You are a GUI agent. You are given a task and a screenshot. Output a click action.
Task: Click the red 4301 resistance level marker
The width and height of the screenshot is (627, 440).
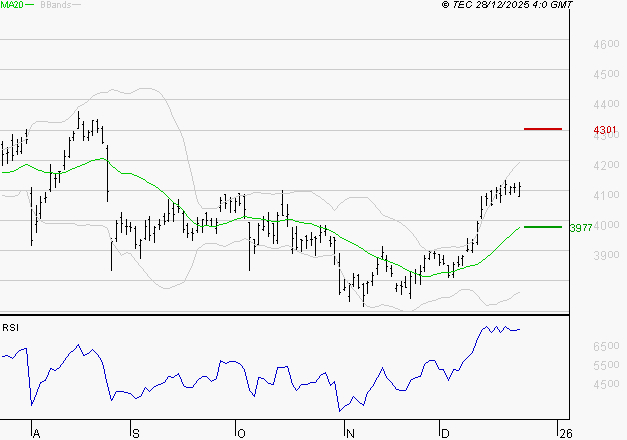click(x=543, y=129)
